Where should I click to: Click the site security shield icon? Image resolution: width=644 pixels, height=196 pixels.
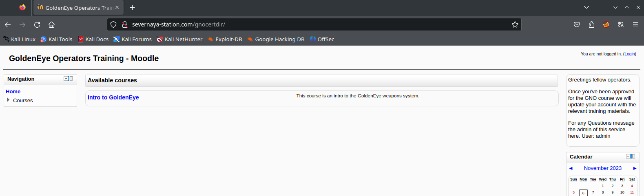(113, 24)
